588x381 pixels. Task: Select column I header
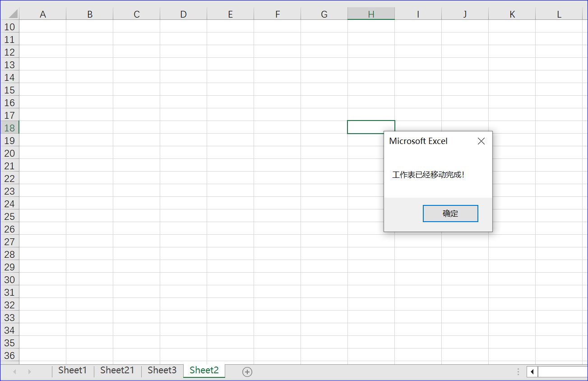(x=418, y=14)
